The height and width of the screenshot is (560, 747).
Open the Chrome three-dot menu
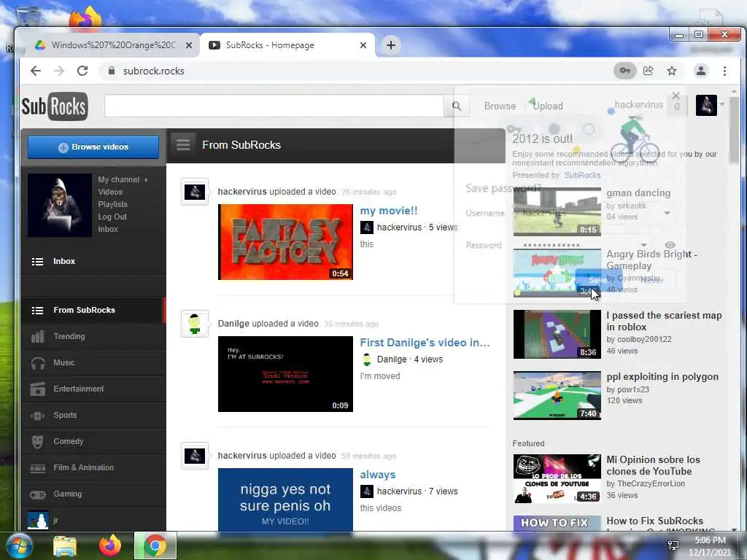[724, 71]
